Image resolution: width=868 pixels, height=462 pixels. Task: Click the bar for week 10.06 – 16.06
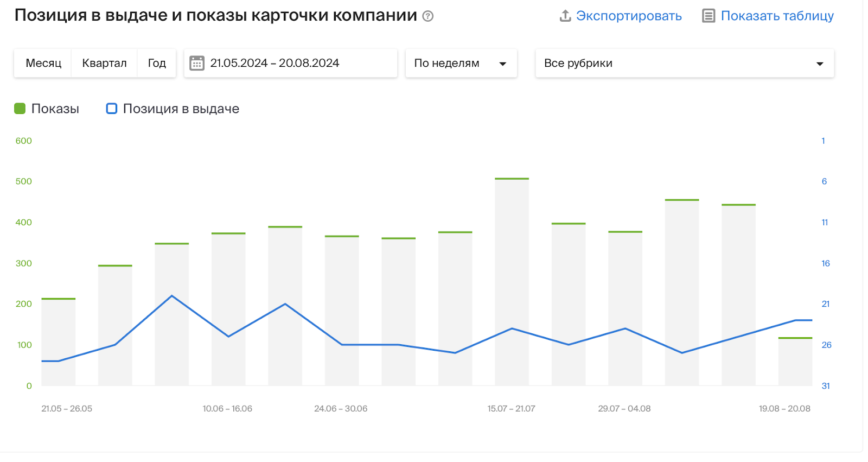[x=228, y=309]
